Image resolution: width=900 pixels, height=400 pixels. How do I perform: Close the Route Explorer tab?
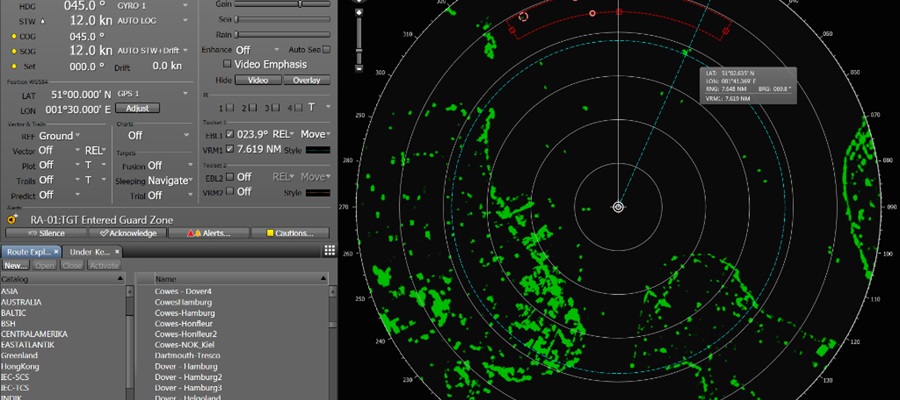[57, 251]
